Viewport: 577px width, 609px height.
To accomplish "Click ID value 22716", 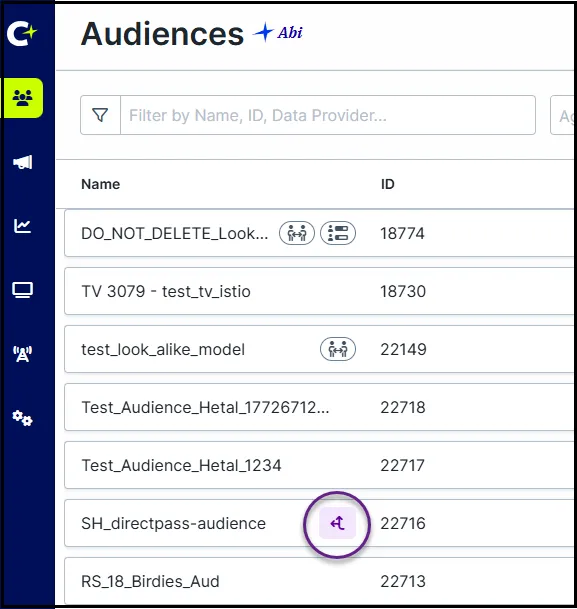I will coord(403,523).
